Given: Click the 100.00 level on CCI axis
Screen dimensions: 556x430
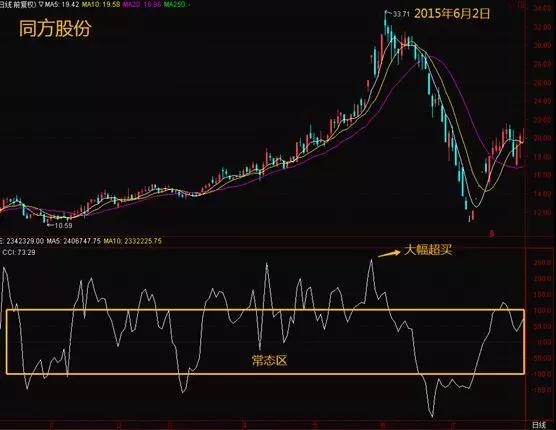Looking at the screenshot, I should point(543,311).
